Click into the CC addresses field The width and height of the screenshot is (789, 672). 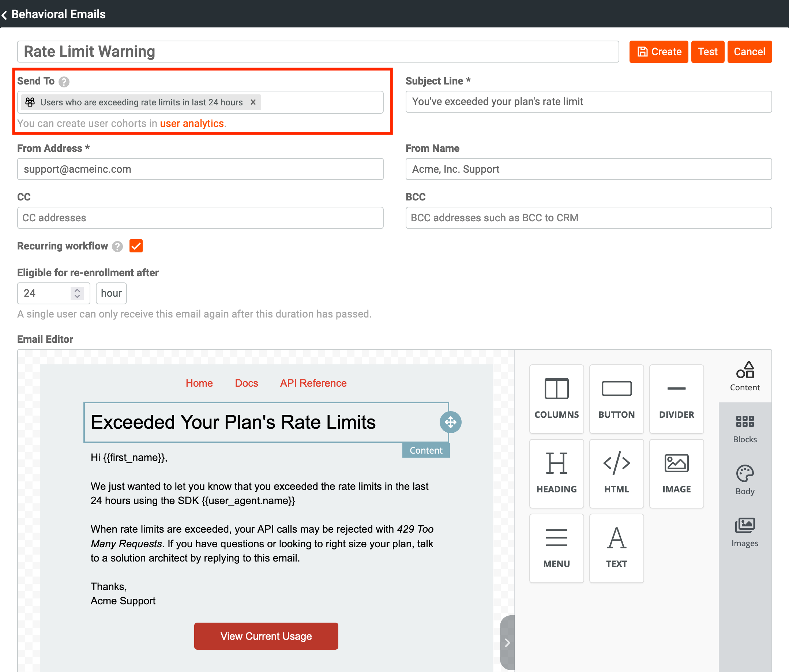tap(200, 218)
